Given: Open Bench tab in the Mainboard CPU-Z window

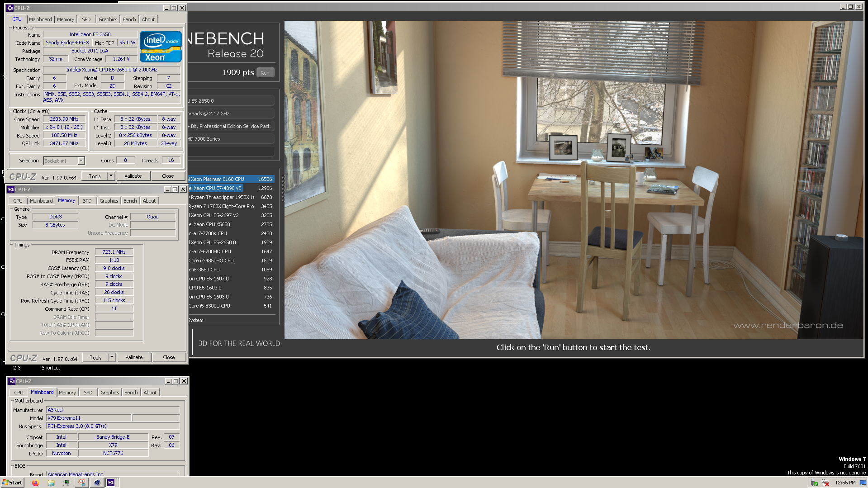Looking at the screenshot, I should [x=131, y=393].
